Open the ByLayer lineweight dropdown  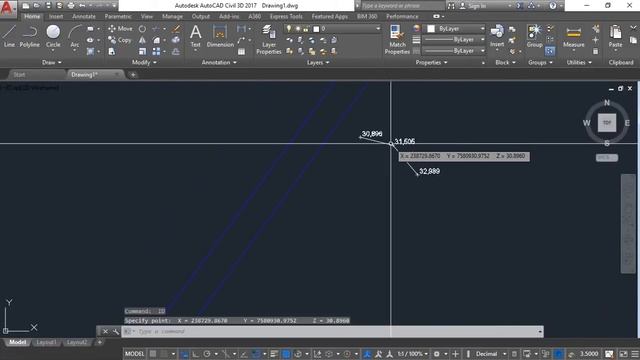pos(454,40)
